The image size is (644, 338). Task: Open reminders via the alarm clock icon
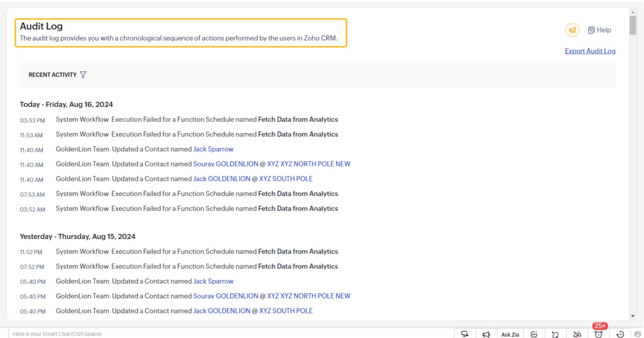pos(599,334)
